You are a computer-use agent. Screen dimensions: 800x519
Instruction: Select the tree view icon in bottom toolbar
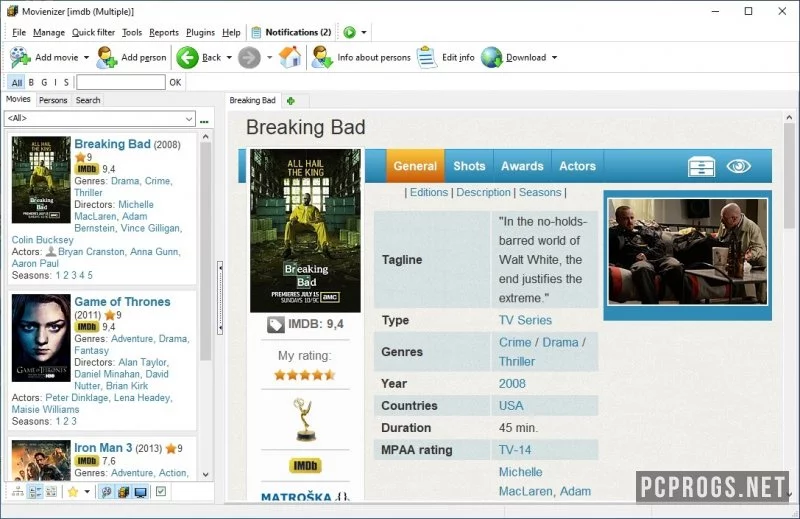tap(18, 491)
